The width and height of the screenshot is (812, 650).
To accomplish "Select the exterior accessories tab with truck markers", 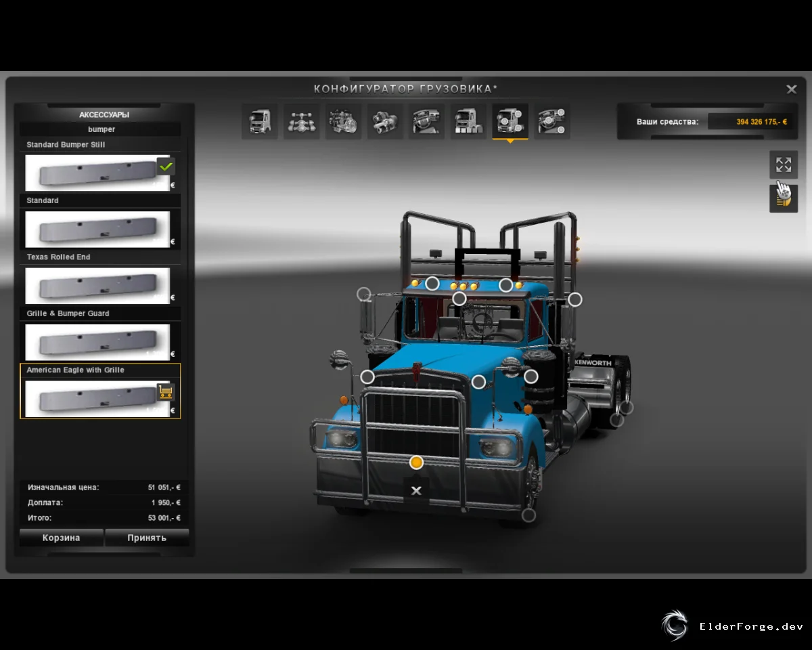I will [x=510, y=122].
